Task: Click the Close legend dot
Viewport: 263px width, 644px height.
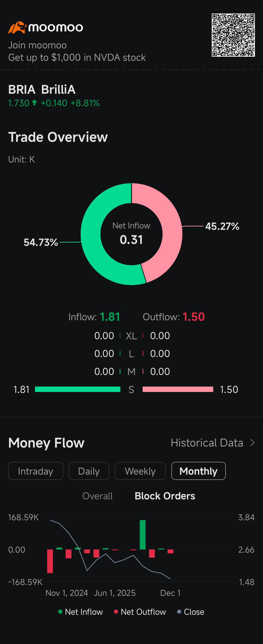Action: point(179,612)
